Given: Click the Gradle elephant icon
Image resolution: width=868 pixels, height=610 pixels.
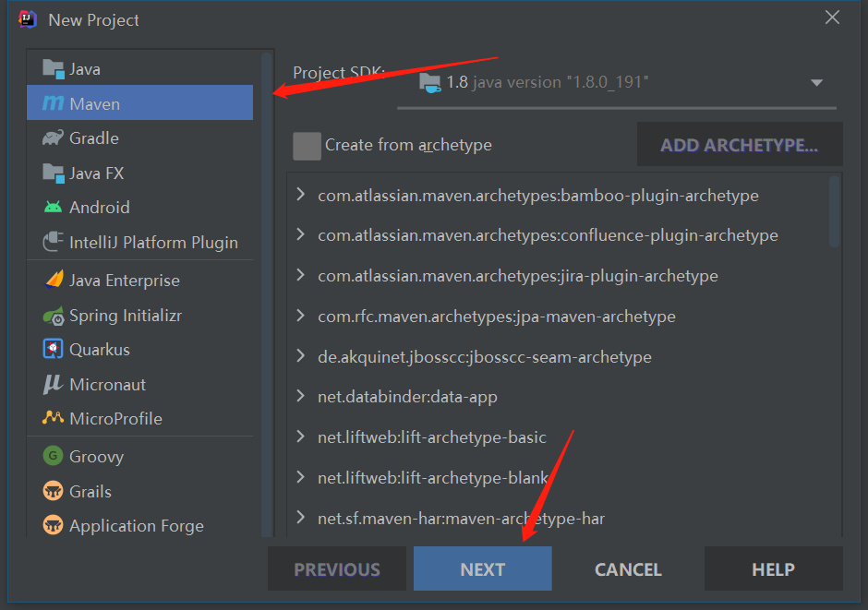Looking at the screenshot, I should [54, 138].
